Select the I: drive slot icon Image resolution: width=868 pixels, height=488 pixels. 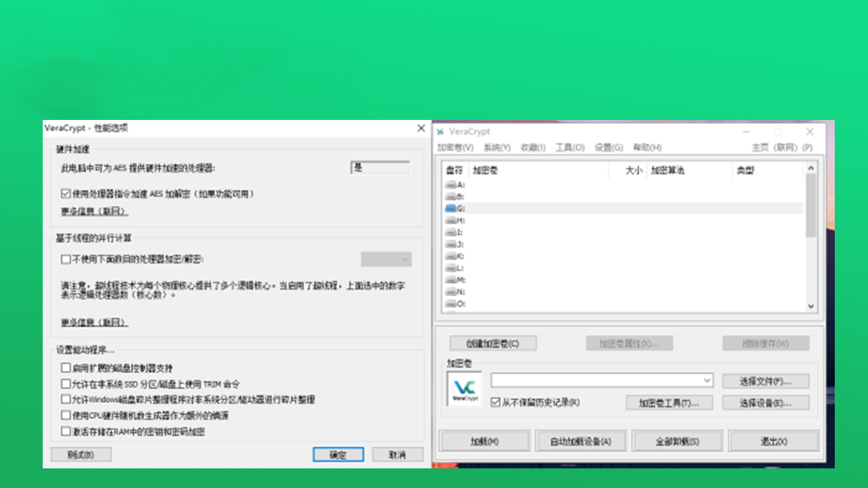click(x=450, y=232)
